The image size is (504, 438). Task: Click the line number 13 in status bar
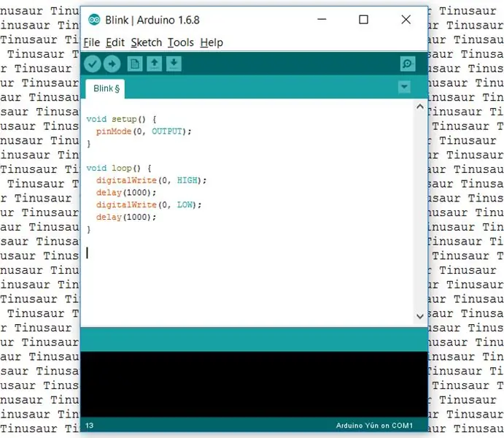90,426
